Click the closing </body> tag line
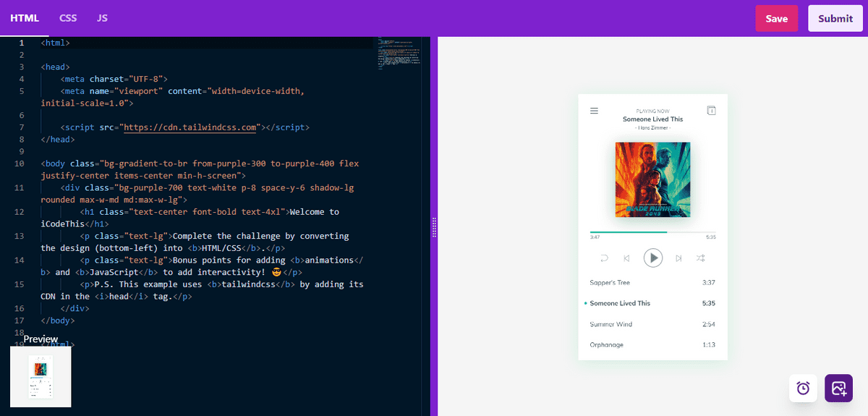Viewport: 868px width, 416px height. (x=58, y=320)
